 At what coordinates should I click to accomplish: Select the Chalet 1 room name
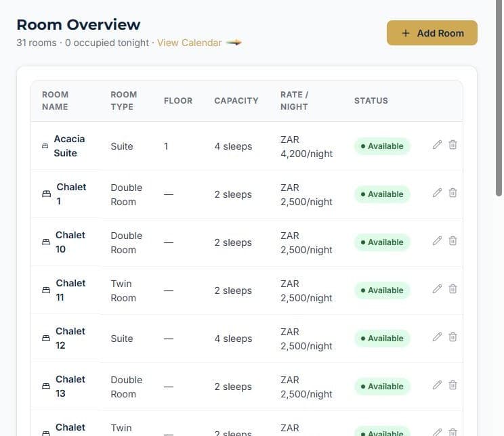click(71, 194)
